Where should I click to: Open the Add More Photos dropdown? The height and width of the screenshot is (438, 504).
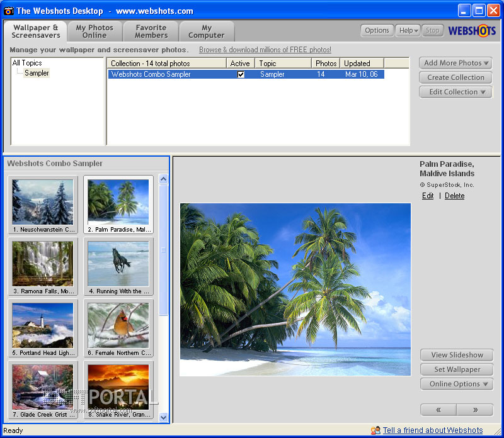pos(455,63)
